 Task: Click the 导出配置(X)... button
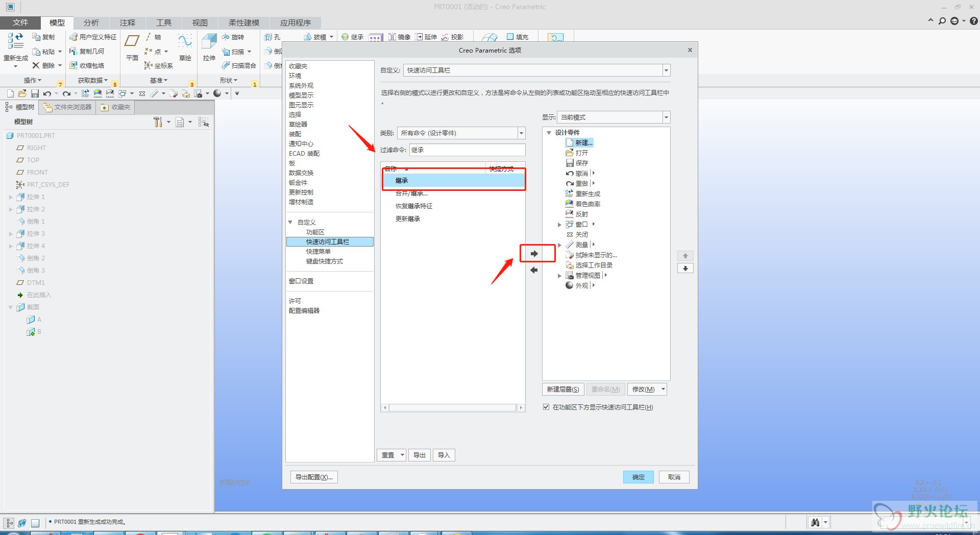[x=314, y=477]
